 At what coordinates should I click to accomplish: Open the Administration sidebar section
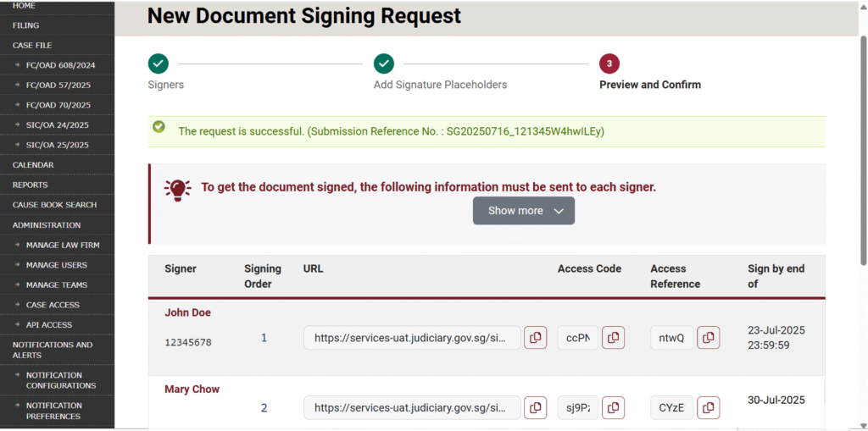pyautogui.click(x=47, y=225)
